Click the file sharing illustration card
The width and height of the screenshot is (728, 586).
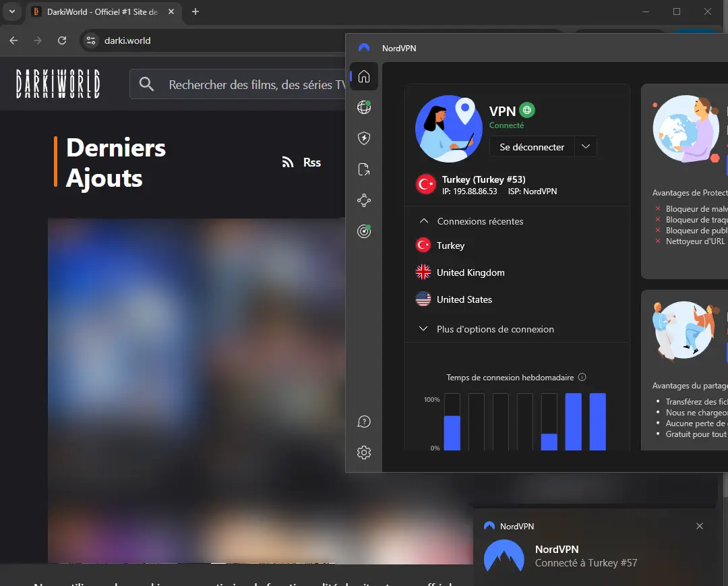click(x=686, y=330)
